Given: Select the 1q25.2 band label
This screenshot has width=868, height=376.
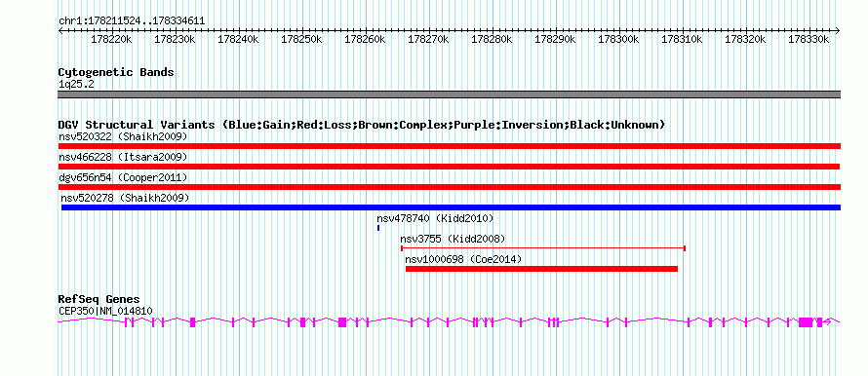Looking at the screenshot, I should 76,84.
